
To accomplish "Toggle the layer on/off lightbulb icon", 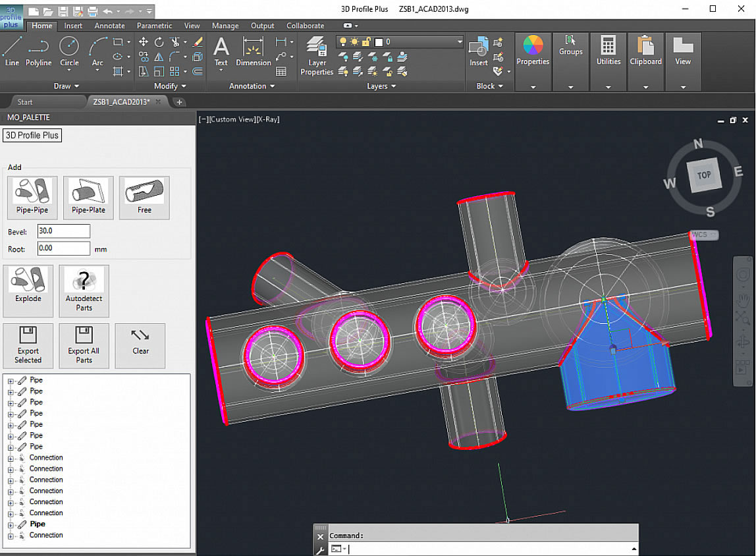I will tap(342, 42).
